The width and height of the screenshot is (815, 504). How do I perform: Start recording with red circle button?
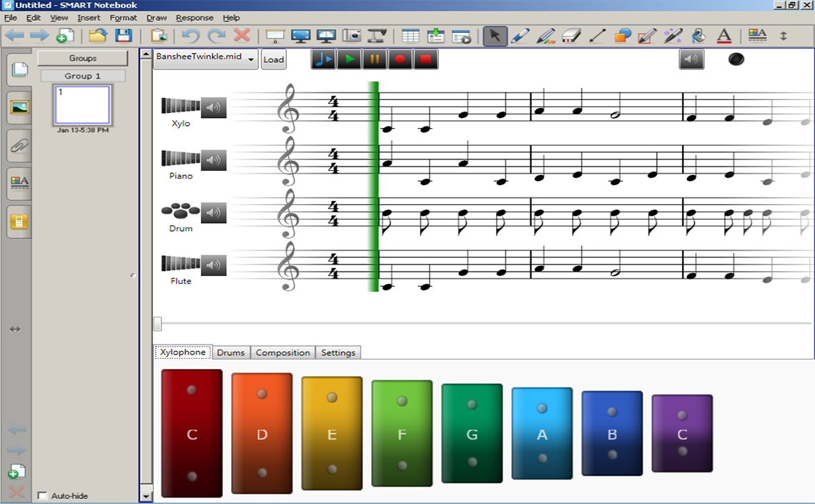(400, 59)
